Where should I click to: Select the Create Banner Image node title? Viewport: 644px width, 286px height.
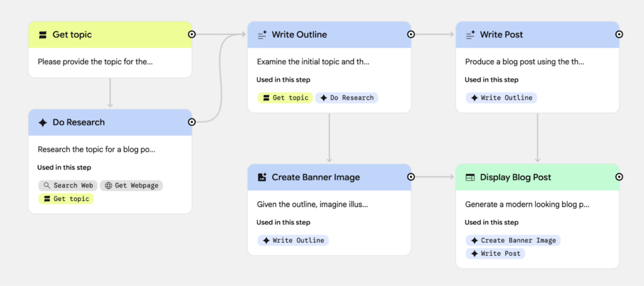316,178
